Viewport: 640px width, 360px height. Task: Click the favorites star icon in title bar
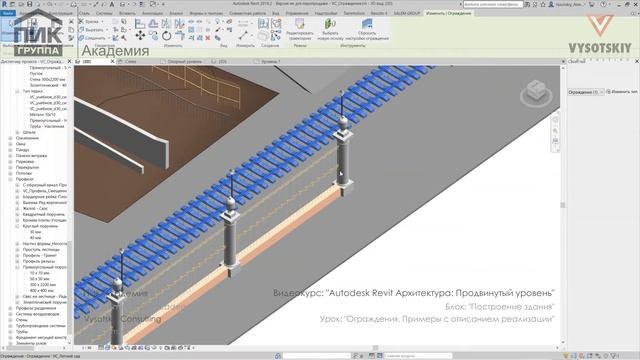543,4
